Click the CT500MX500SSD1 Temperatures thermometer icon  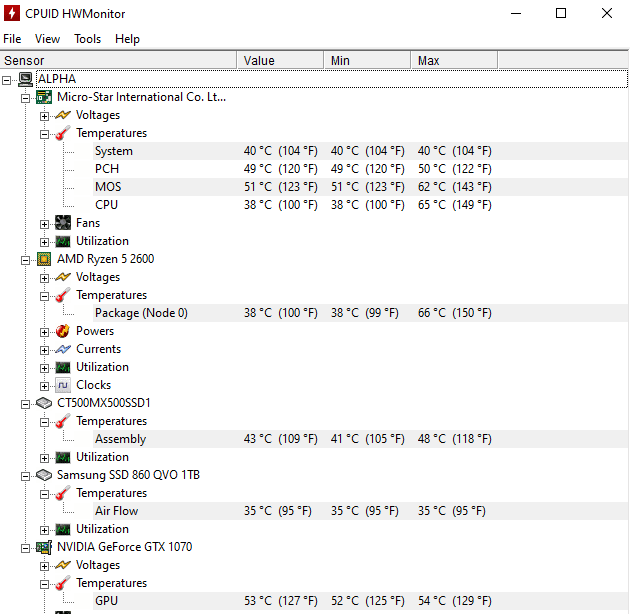pyautogui.click(x=63, y=421)
